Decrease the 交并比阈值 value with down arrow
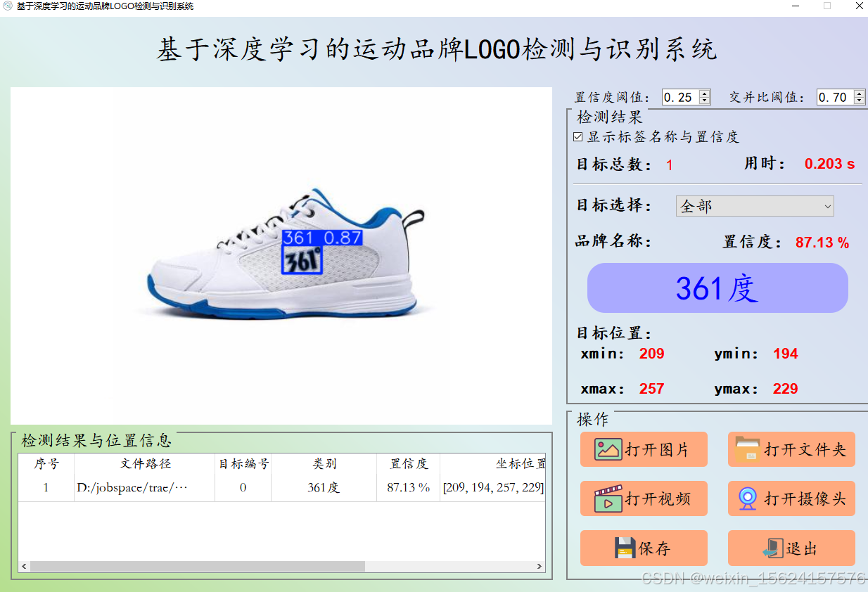The image size is (868, 592). point(859,101)
